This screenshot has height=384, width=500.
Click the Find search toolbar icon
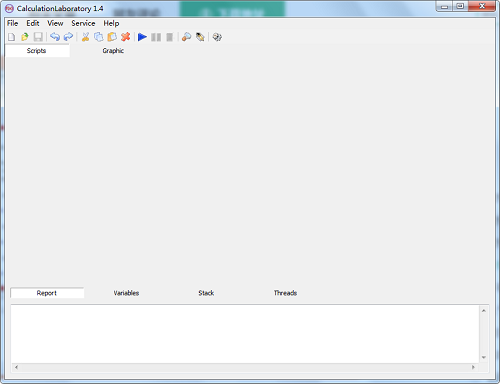(x=186, y=37)
